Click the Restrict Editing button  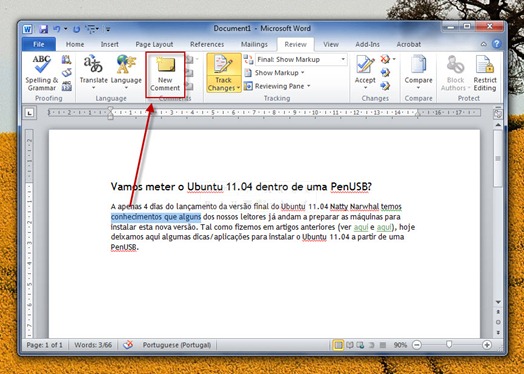click(485, 73)
